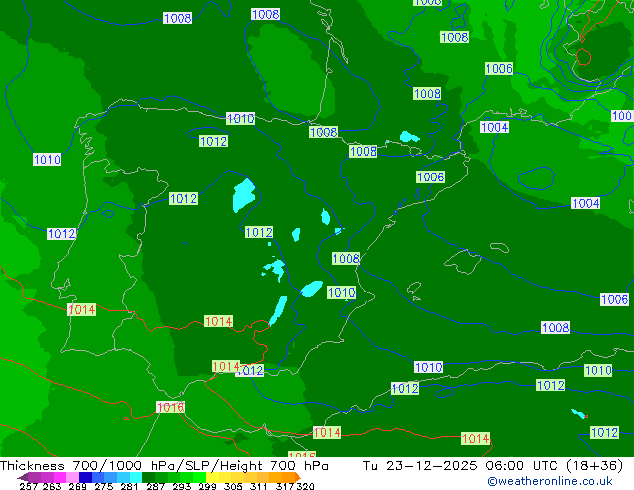Pick the cyan legend swatch before dark green

click(136, 477)
